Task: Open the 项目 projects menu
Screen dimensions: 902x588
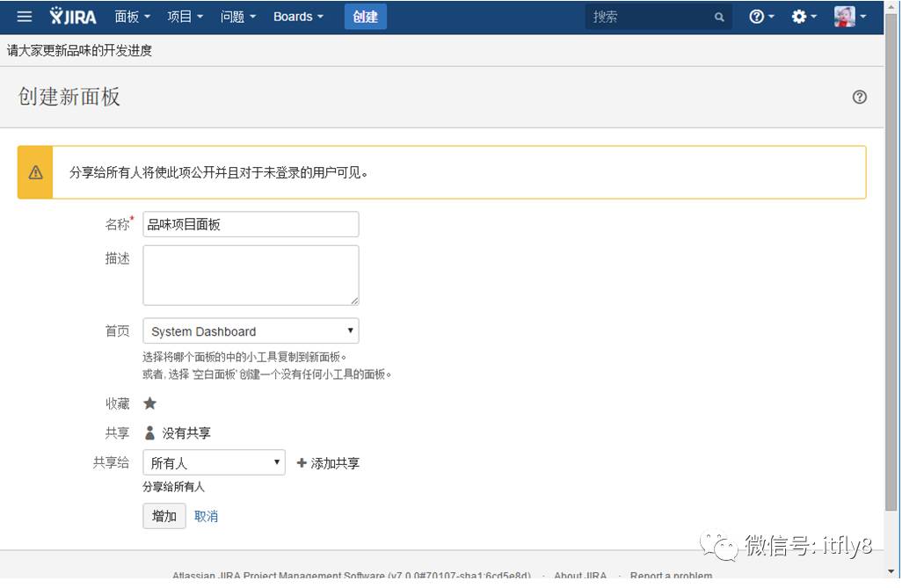Action: pos(185,17)
